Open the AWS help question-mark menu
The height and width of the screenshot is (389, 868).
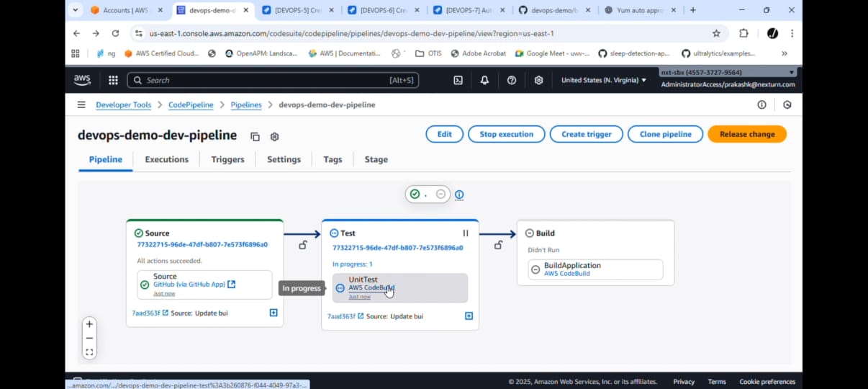(x=512, y=80)
